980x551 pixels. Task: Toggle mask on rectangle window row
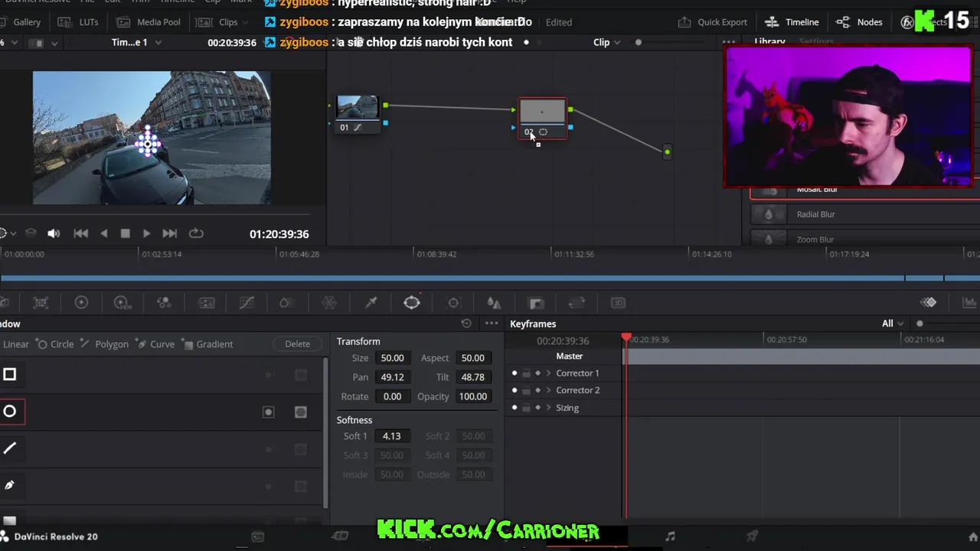301,375
